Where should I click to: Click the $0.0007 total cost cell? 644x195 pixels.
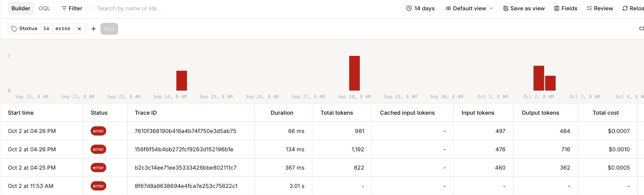coord(619,131)
